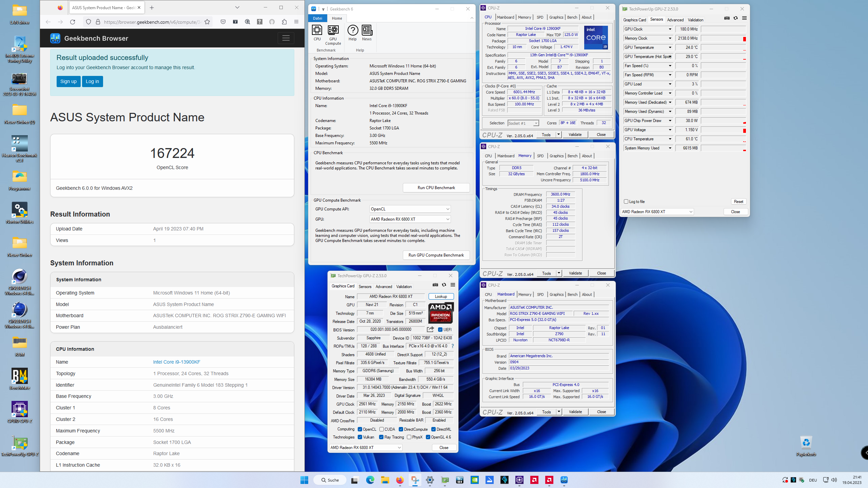Click the Sign up button
The height and width of the screenshot is (488, 868).
coord(68,81)
